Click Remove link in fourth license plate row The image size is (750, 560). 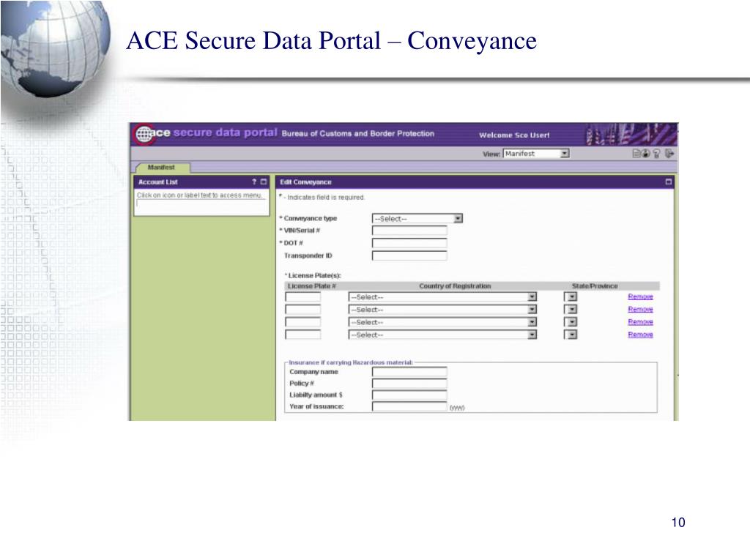tap(640, 335)
